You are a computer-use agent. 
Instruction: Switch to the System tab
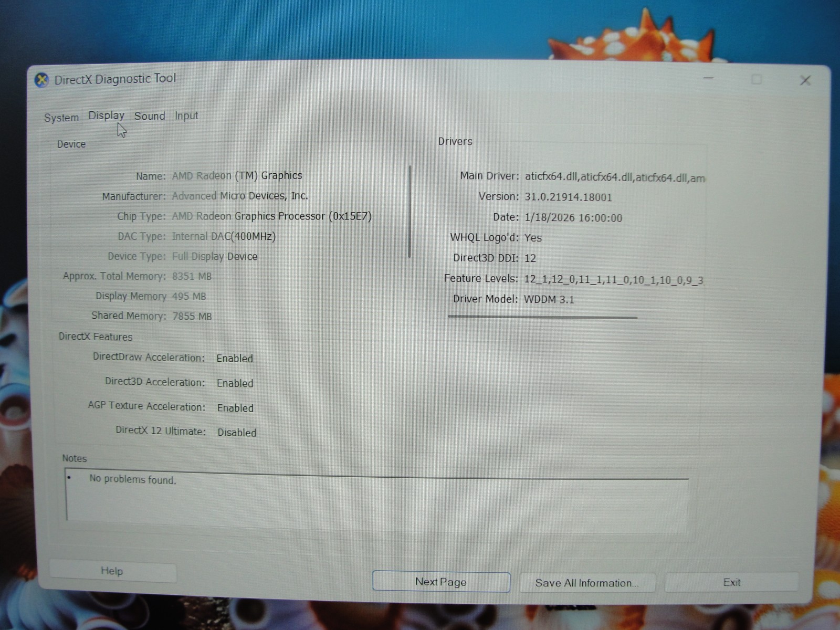61,118
